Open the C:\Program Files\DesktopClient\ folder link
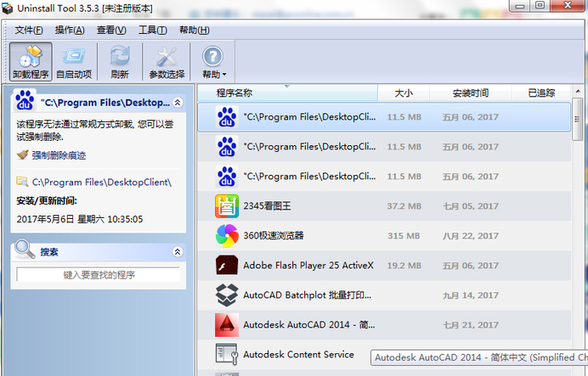The width and height of the screenshot is (588, 376). pyautogui.click(x=102, y=182)
